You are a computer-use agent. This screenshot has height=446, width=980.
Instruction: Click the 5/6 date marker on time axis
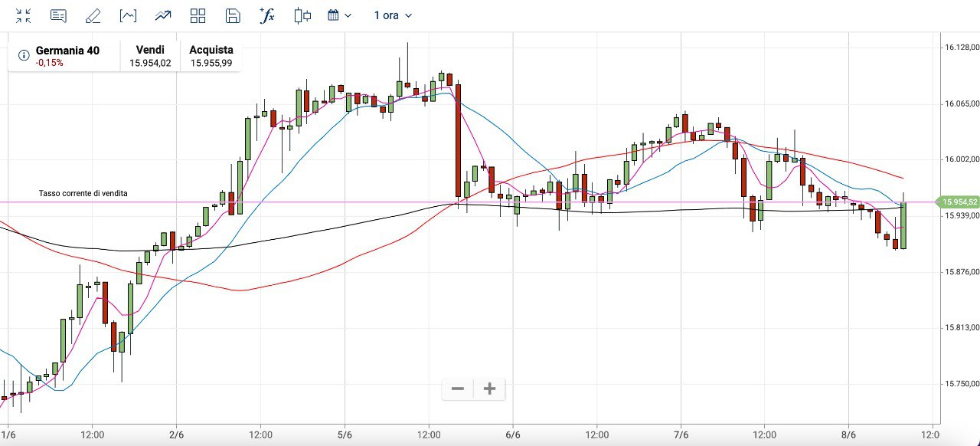tap(345, 435)
